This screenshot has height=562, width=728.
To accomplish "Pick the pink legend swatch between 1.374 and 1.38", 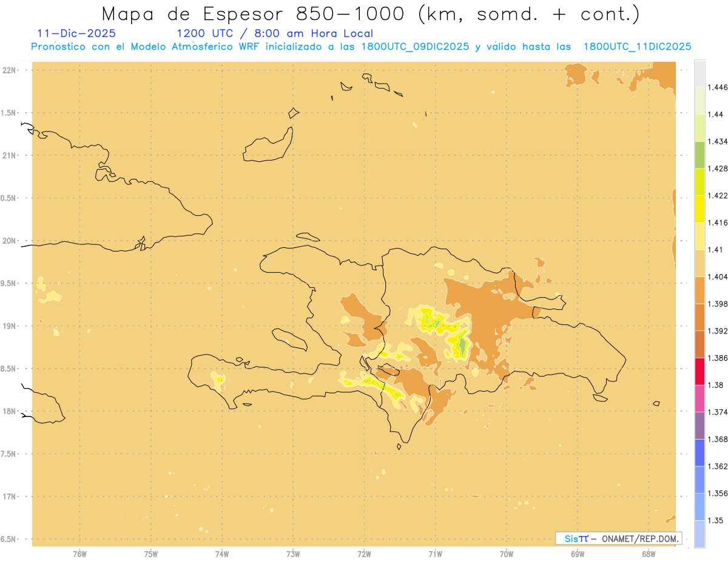I will click(x=699, y=398).
